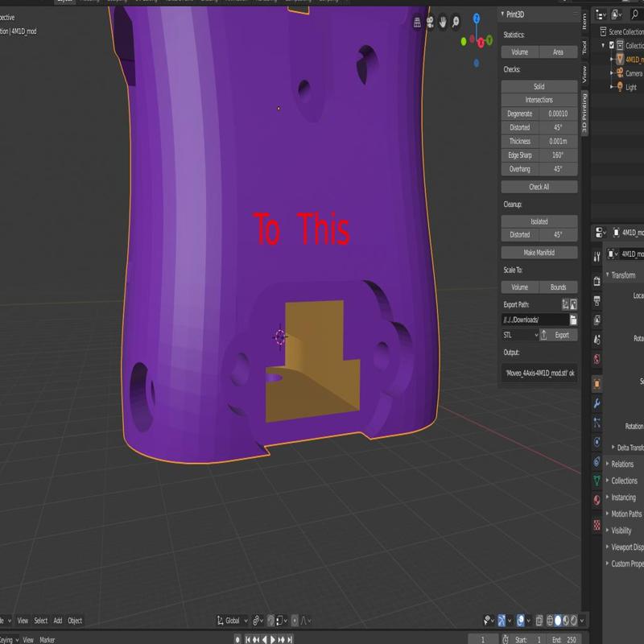Open the Object Constraints properties icon

(597, 461)
